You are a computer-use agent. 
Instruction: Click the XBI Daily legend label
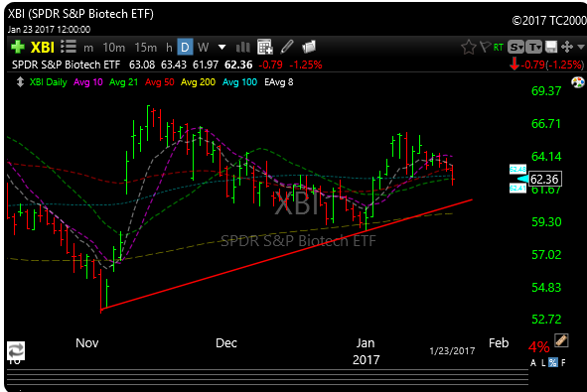[48, 82]
